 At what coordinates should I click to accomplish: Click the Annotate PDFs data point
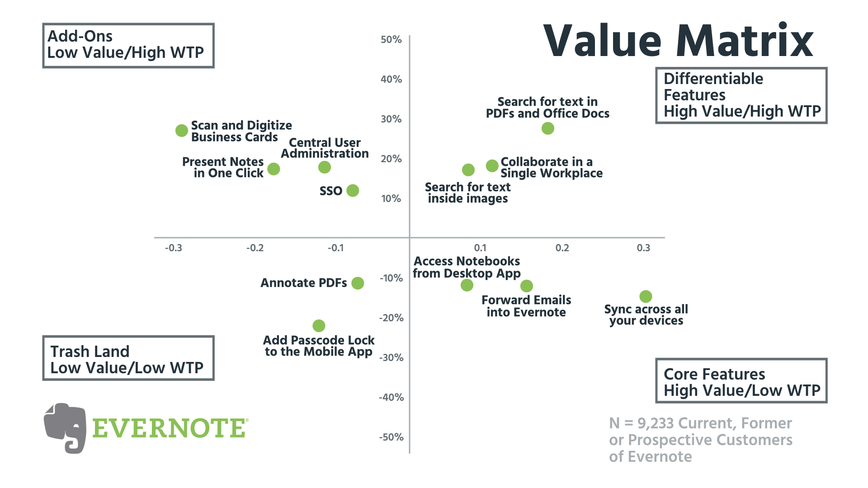pos(358,283)
